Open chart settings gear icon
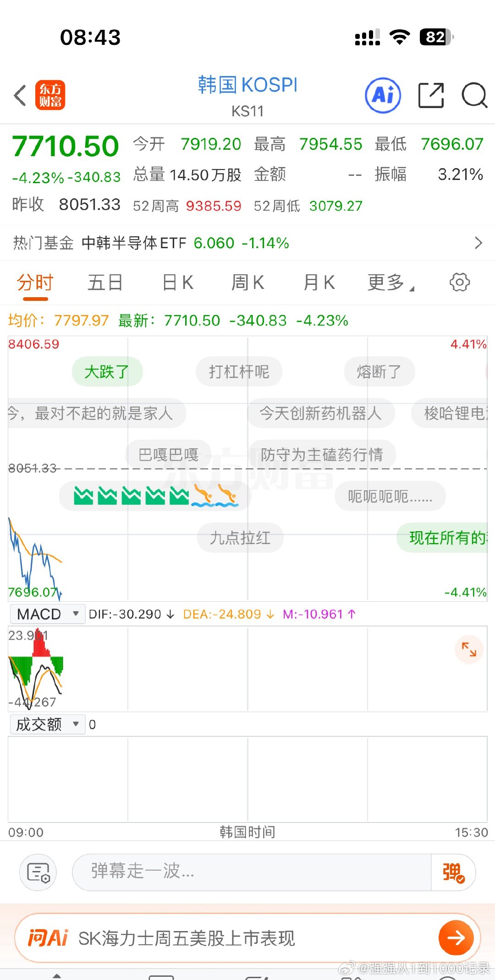Image resolution: width=495 pixels, height=980 pixels. tap(460, 282)
